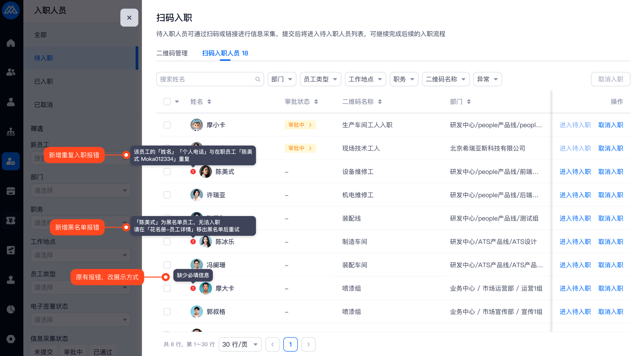Select the checkbox for 许瑞亚 row

tap(167, 195)
